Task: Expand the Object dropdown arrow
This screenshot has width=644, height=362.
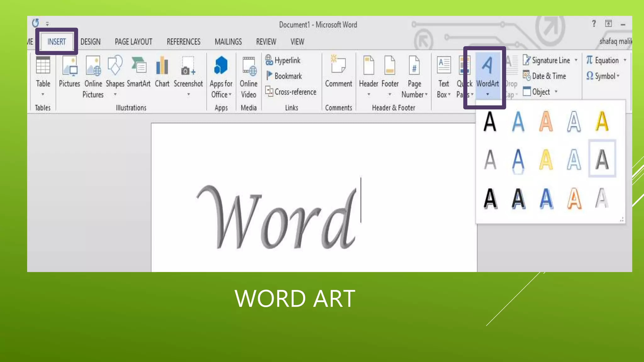Action: coord(556,92)
